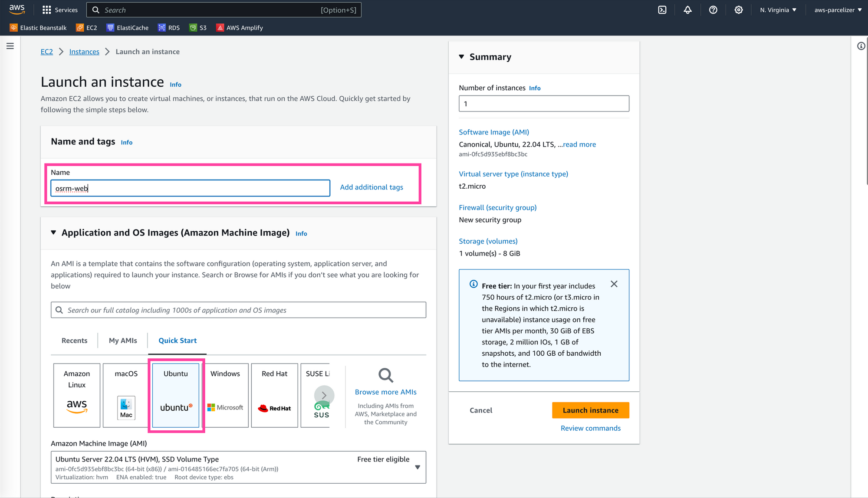Click the Launch instance button
This screenshot has height=498, width=868.
(590, 410)
